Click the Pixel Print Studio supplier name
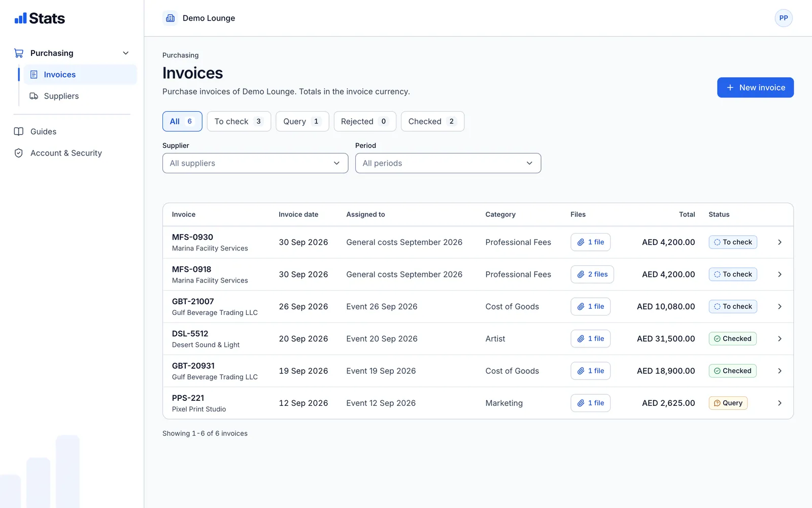The height and width of the screenshot is (508, 812). pos(199,409)
